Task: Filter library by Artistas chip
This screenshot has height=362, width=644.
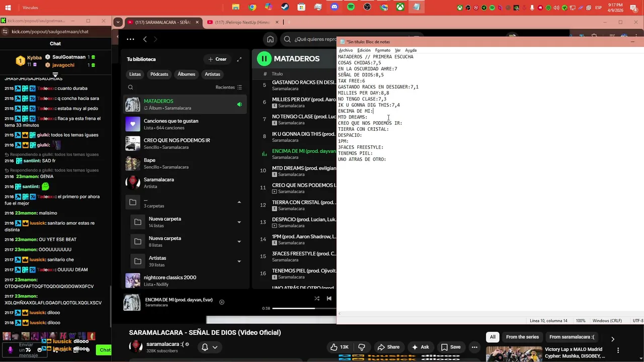Action: pyautogui.click(x=212, y=74)
